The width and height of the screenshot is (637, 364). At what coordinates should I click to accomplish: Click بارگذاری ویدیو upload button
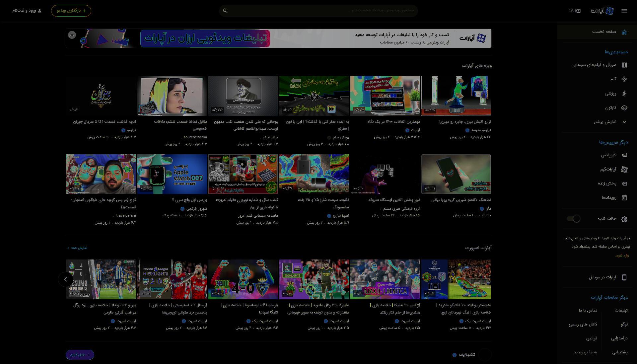(x=71, y=11)
